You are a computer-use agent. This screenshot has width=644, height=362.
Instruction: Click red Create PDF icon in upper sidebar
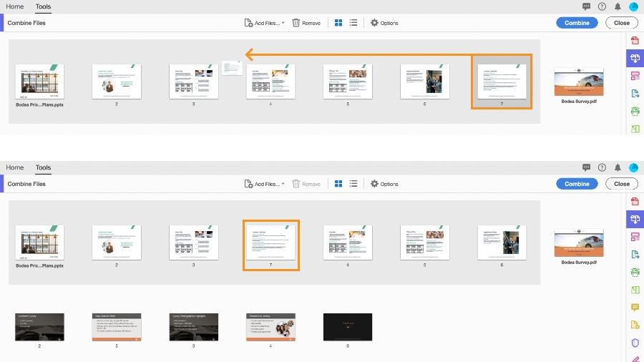coord(635,40)
